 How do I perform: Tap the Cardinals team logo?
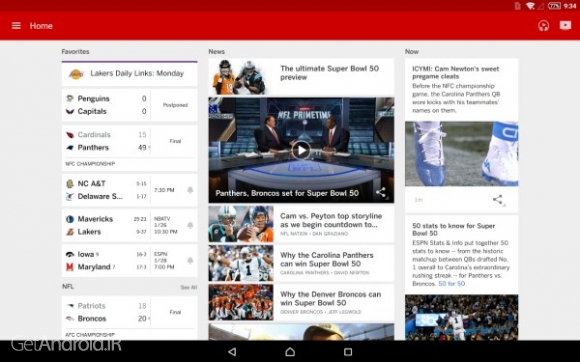tap(70, 135)
